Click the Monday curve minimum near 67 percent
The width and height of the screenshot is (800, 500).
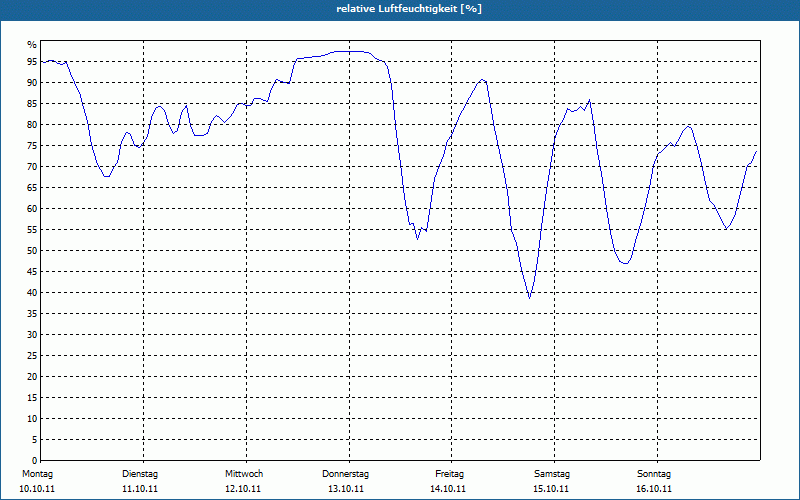click(107, 176)
